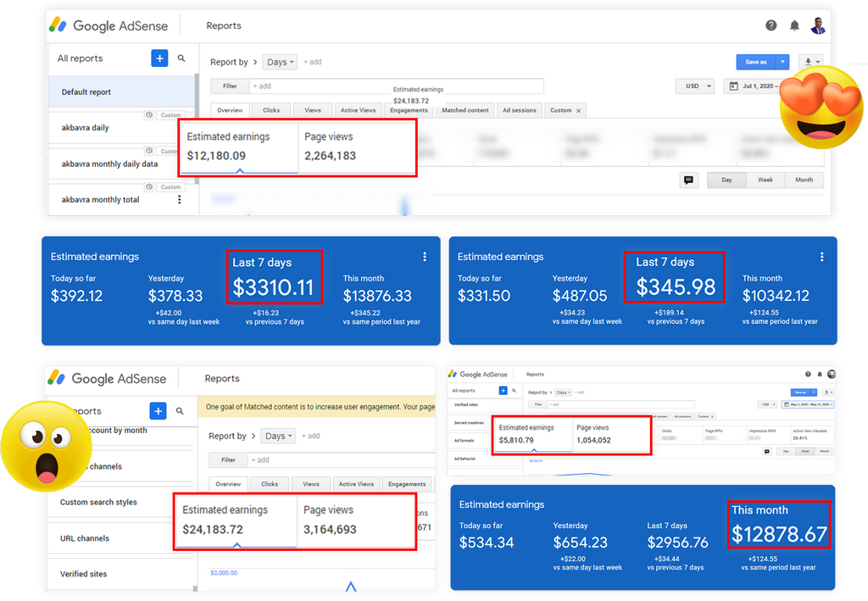Switch chart to Day in the $12,180.09 report

pyautogui.click(x=726, y=180)
